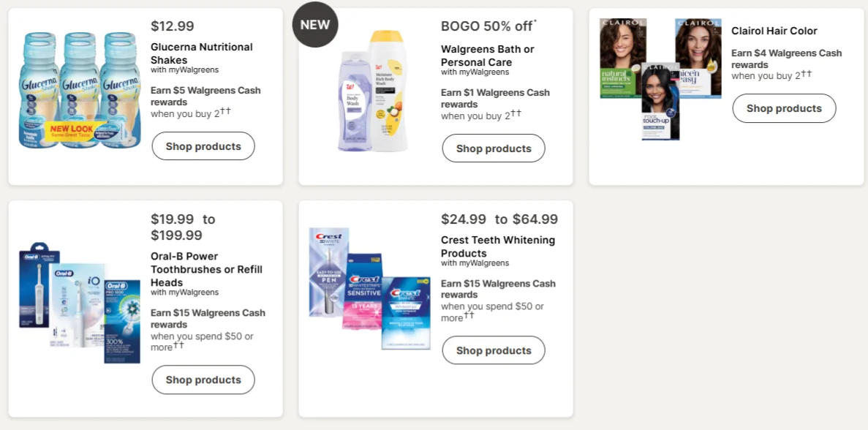Click Earn $4 Walgreens Cash rewards text
The width and height of the screenshot is (868, 430).
click(786, 59)
